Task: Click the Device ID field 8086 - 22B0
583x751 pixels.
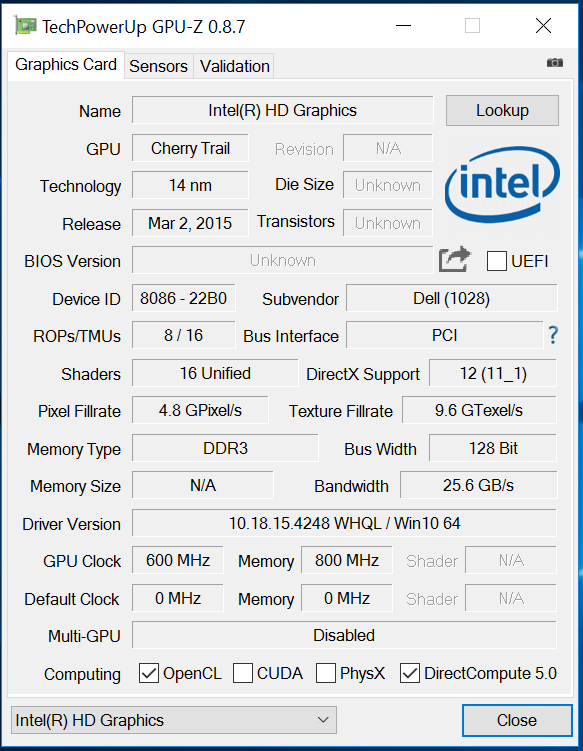Action: [x=183, y=298]
